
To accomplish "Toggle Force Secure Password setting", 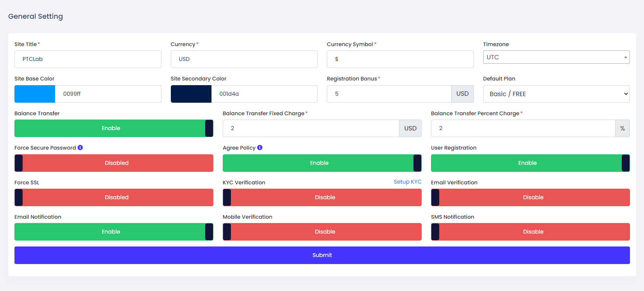I will tap(114, 163).
